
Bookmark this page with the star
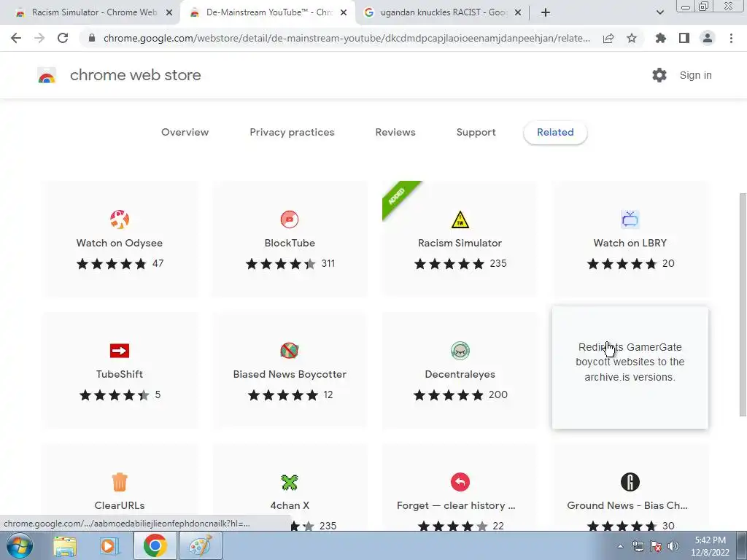[x=632, y=38]
